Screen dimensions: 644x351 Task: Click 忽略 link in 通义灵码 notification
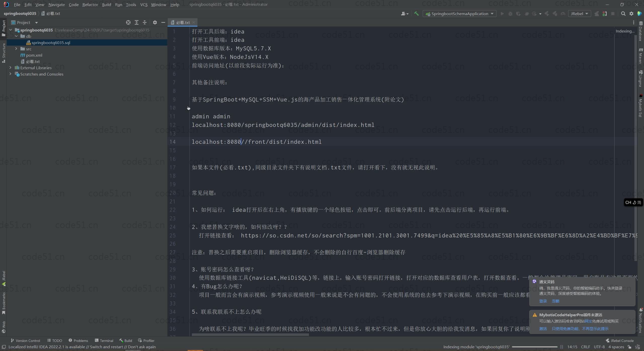[555, 301]
